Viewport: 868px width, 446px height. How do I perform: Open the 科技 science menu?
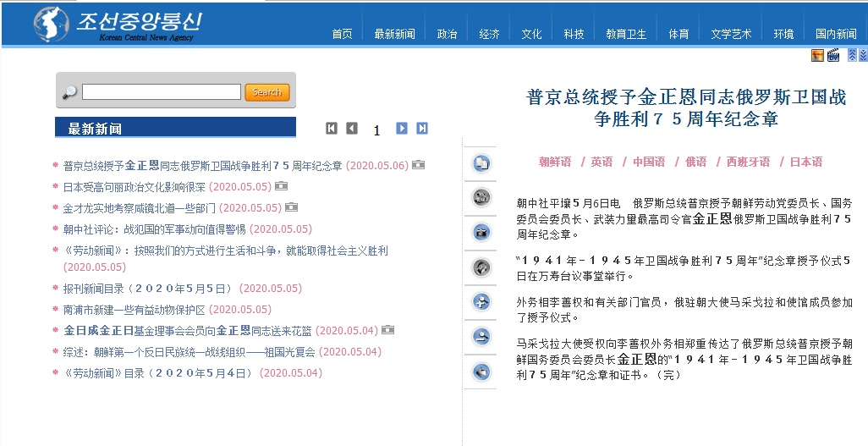pyautogui.click(x=574, y=35)
